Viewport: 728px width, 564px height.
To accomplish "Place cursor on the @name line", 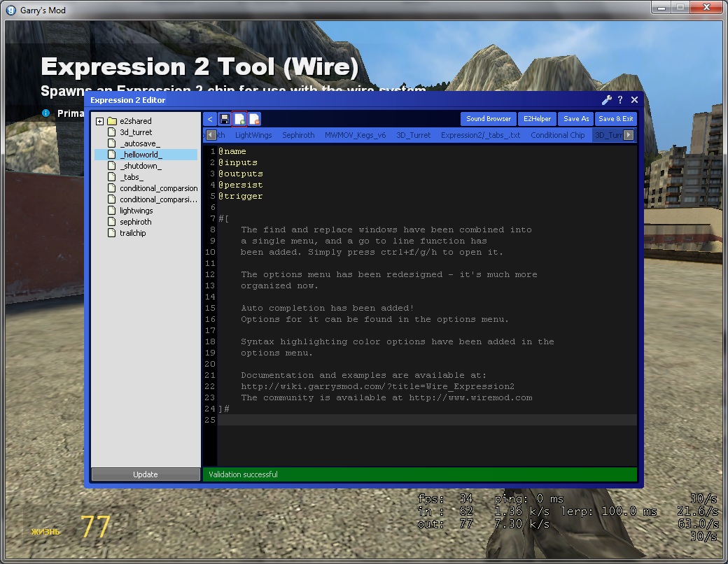I will 232,151.
